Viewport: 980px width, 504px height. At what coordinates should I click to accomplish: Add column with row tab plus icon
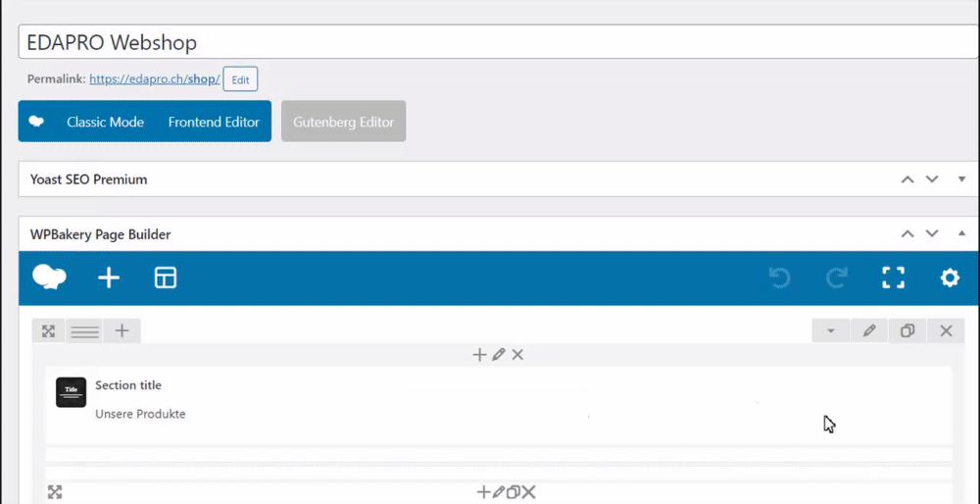pos(122,331)
